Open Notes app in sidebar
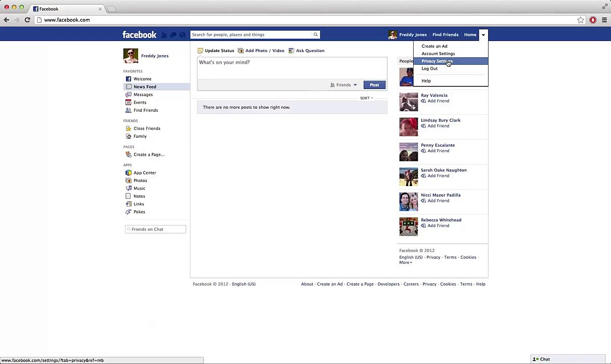Image resolution: width=611 pixels, height=364 pixels. [139, 196]
